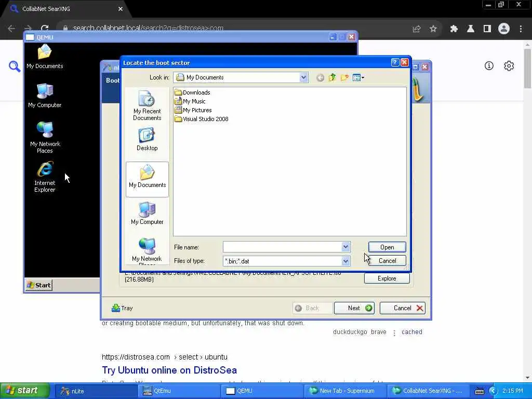
Task: Go up one folder level in dialog
Action: click(x=332, y=78)
